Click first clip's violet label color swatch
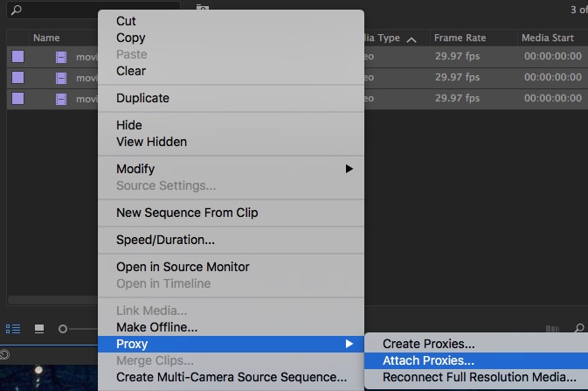 [17, 57]
